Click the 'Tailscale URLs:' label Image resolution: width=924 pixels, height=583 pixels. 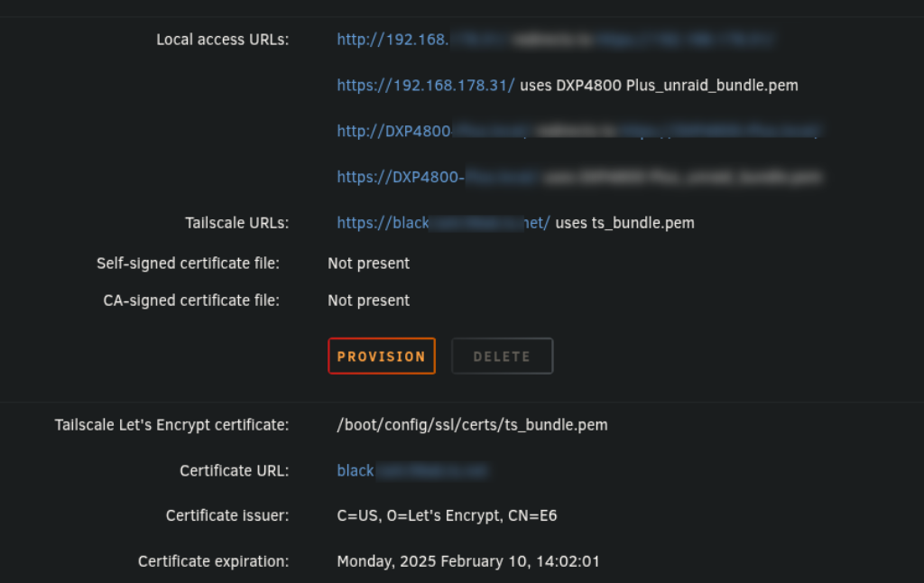pos(237,223)
